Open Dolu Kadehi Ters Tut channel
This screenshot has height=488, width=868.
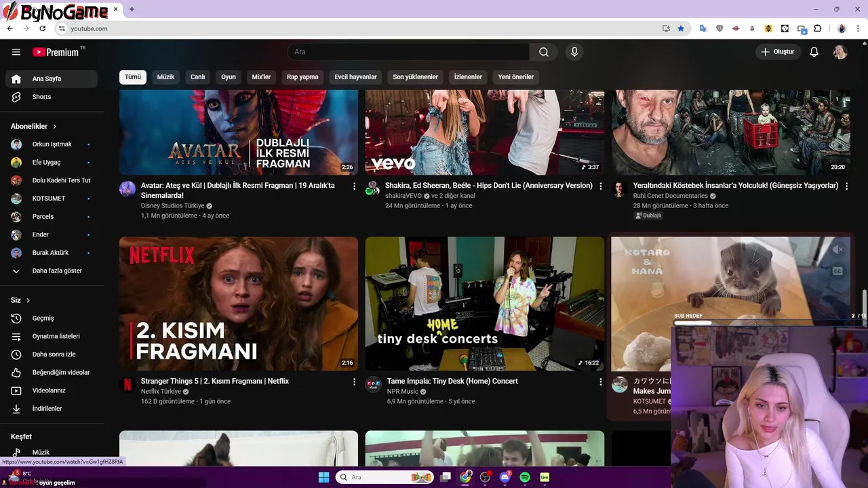point(52,180)
